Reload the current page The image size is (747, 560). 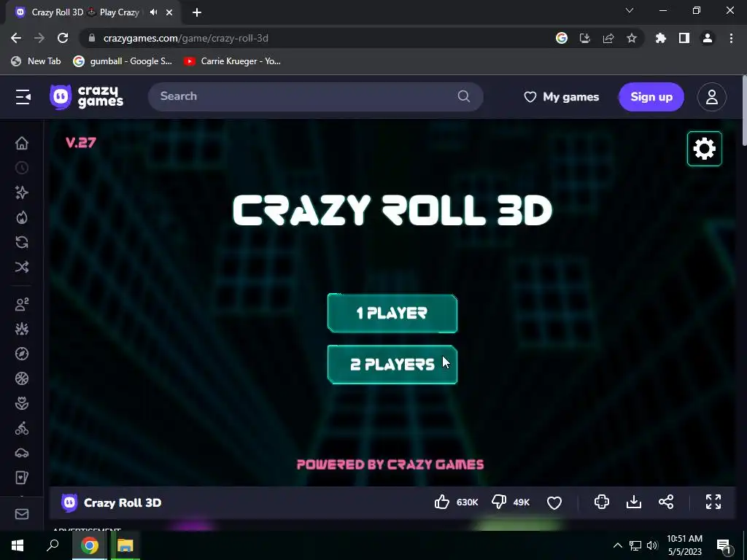point(63,38)
